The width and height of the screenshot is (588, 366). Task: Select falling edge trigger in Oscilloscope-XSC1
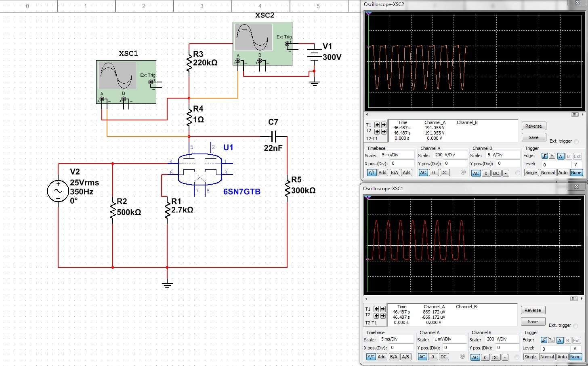tap(551, 340)
